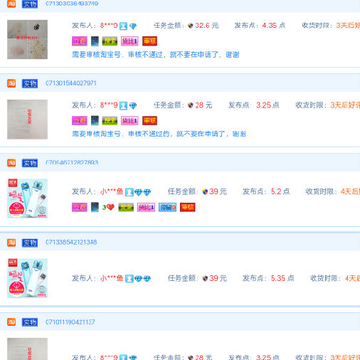Click the 3 heart rating icon
The width and height of the screenshot is (360, 360).
(x=108, y=207)
